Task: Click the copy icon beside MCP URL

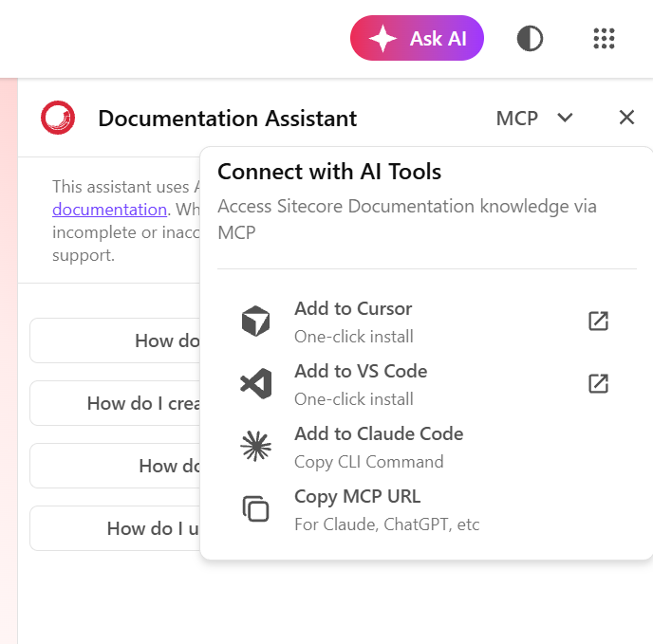Action: pos(255,508)
